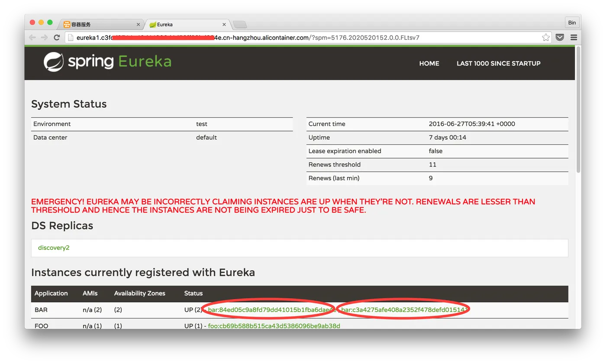Click the Renews (last min) label

pyautogui.click(x=334, y=178)
